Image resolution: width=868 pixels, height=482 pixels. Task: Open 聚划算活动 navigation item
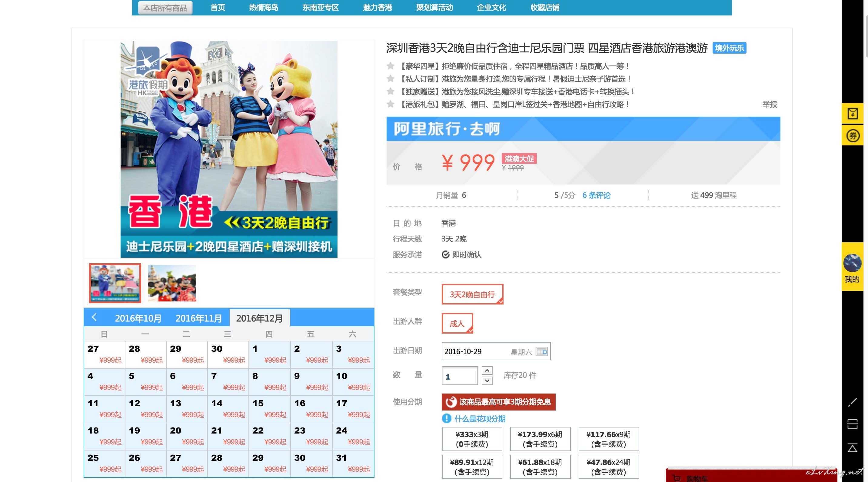pos(434,7)
